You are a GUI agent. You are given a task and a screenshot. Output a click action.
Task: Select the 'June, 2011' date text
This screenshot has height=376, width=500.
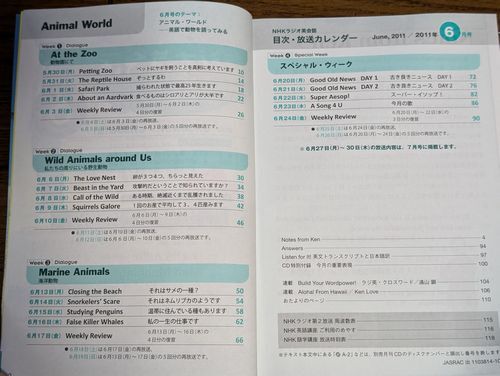(389, 36)
